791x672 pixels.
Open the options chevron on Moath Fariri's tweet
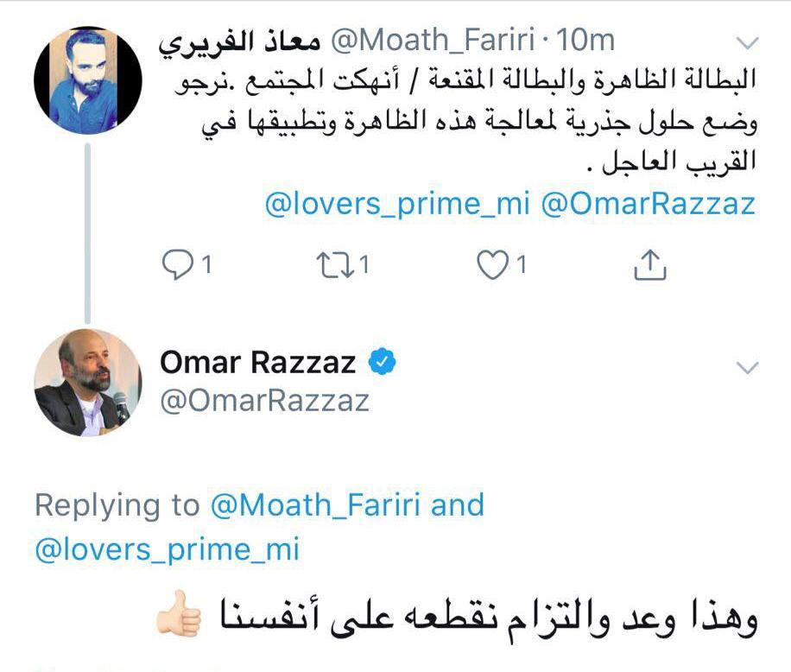point(746,42)
